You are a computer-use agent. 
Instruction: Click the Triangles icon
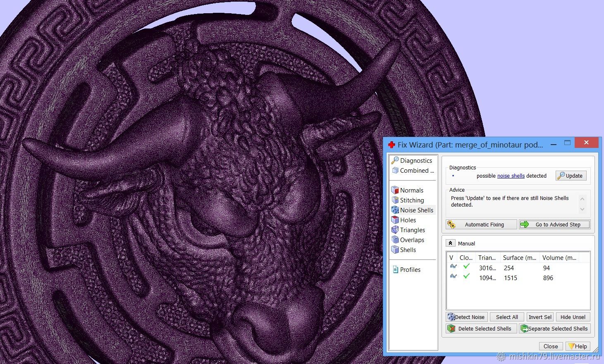[395, 230]
